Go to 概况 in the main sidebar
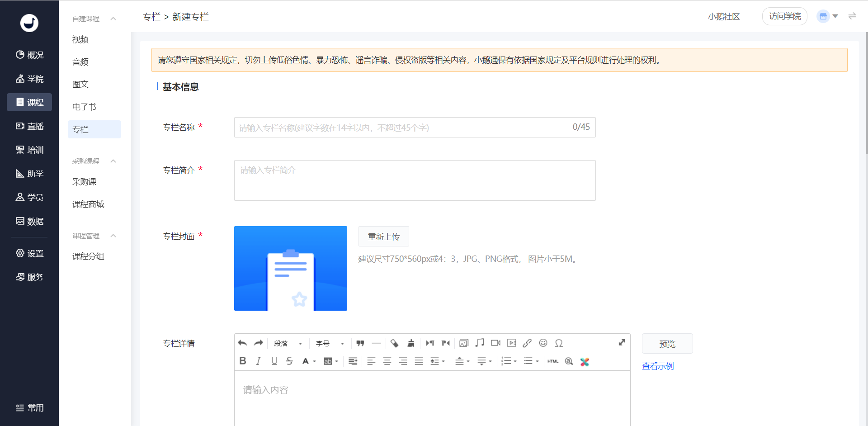This screenshot has height=426, width=868. [29, 55]
